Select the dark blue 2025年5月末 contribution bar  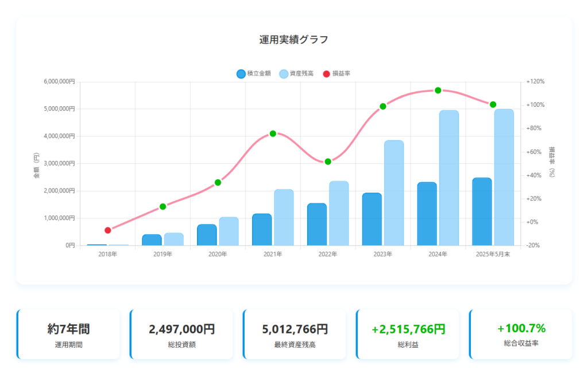click(482, 212)
